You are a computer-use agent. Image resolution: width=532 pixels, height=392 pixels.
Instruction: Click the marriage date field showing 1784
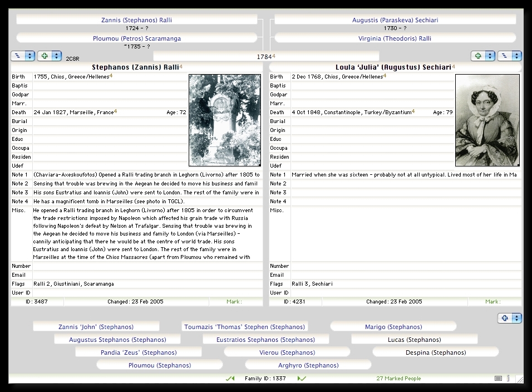265,57
